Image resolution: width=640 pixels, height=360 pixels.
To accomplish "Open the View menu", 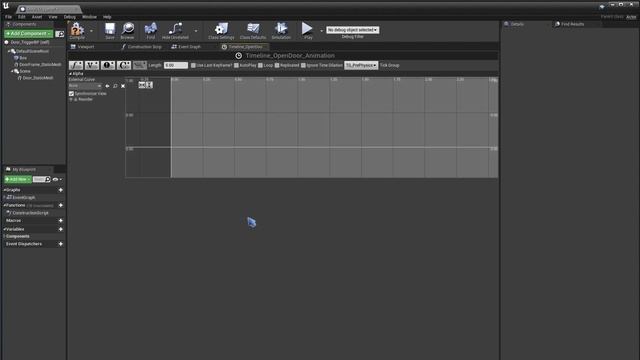I will click(x=53, y=17).
